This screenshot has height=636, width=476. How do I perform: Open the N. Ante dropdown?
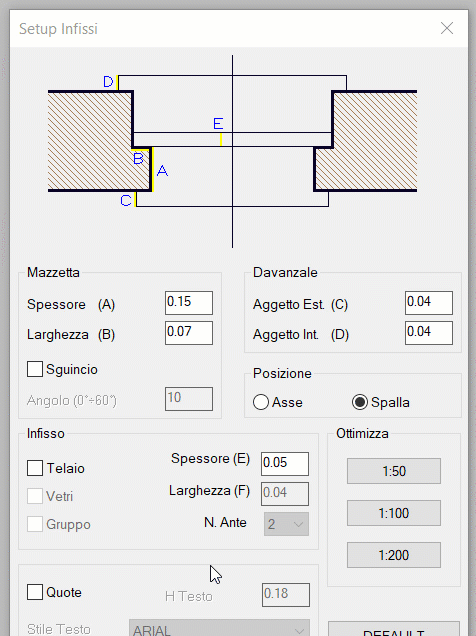(x=286, y=524)
